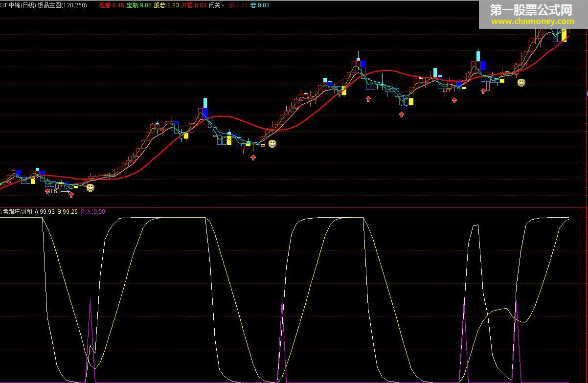Screen dimensions: 588x383
Task: Click the last magenta 介入 spike in sub-chart
Action: click(x=516, y=341)
